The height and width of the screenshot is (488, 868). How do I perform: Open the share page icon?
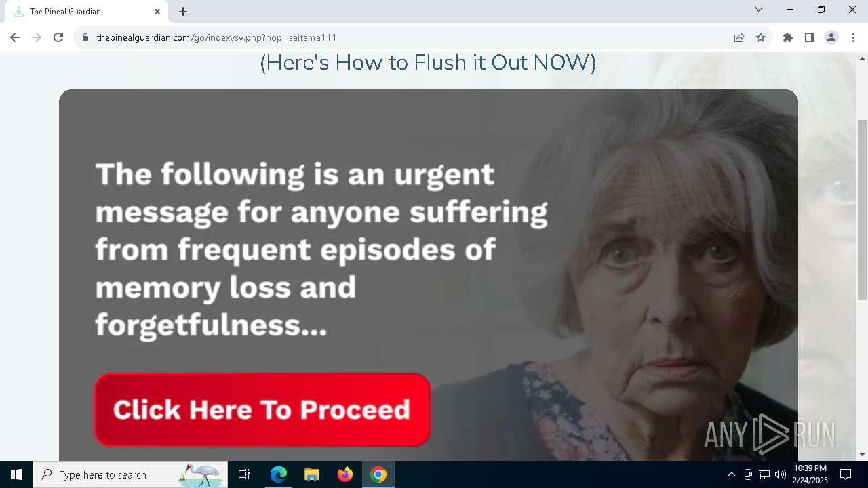[x=739, y=37]
